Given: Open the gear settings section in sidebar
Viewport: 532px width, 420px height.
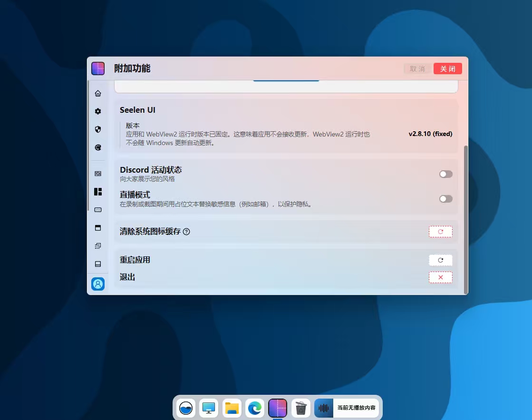Looking at the screenshot, I should pyautogui.click(x=98, y=111).
